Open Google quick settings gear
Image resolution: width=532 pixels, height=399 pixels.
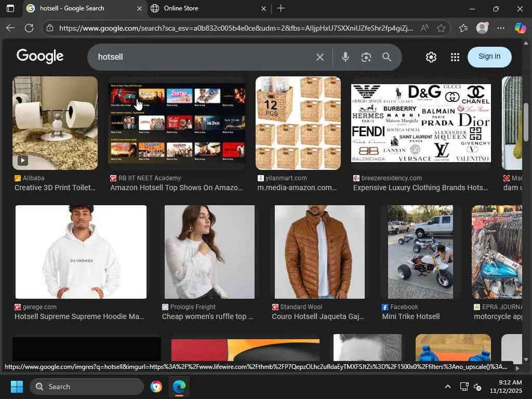(431, 57)
